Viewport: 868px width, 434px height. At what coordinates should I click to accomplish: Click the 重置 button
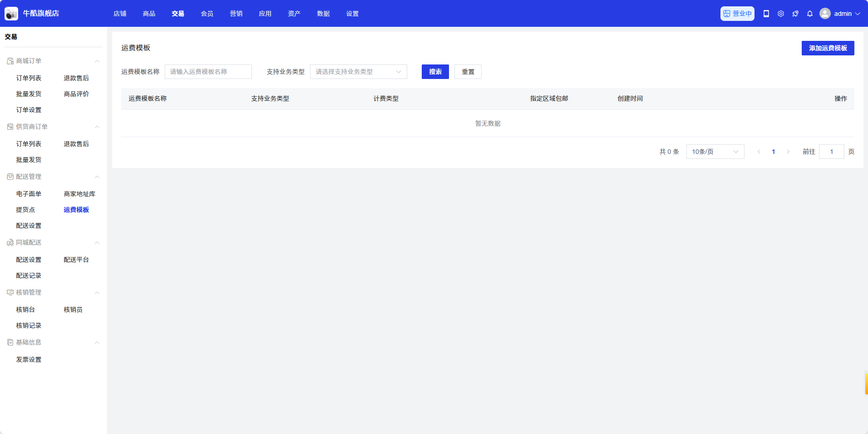(468, 72)
